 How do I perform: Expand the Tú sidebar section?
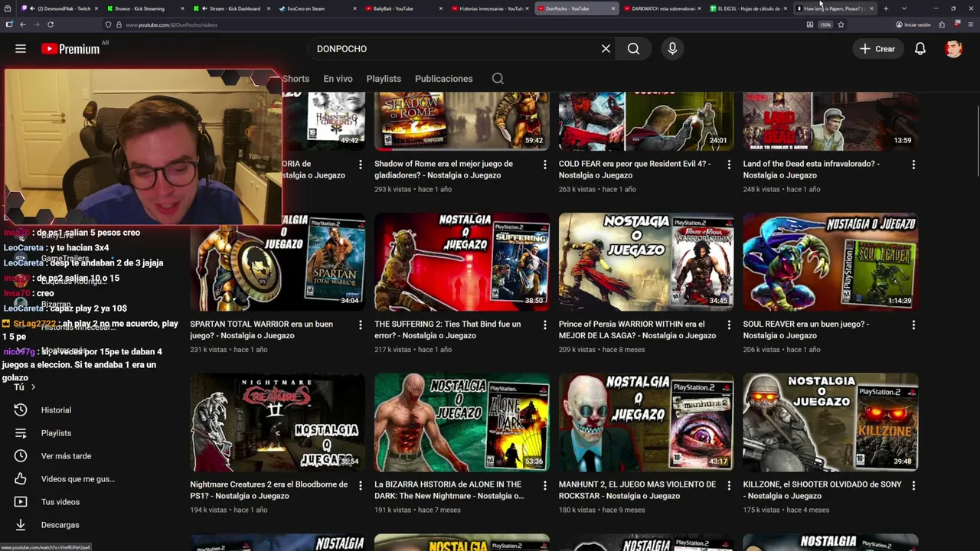pyautogui.click(x=24, y=387)
